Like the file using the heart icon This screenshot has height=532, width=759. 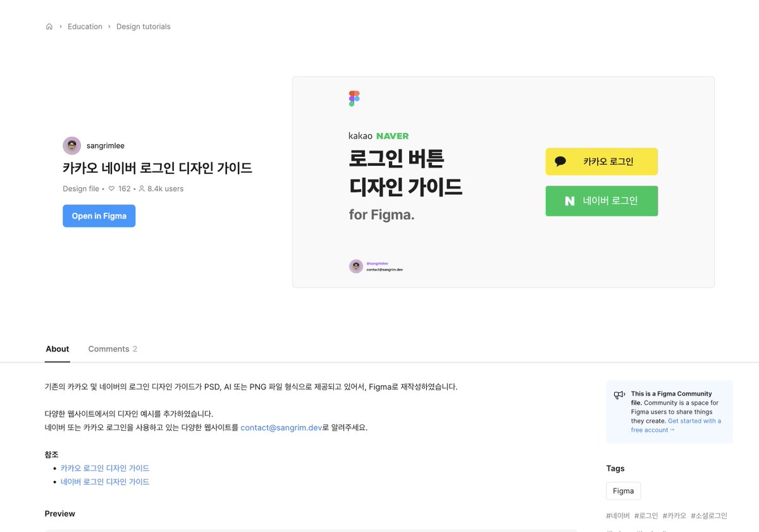pos(111,189)
